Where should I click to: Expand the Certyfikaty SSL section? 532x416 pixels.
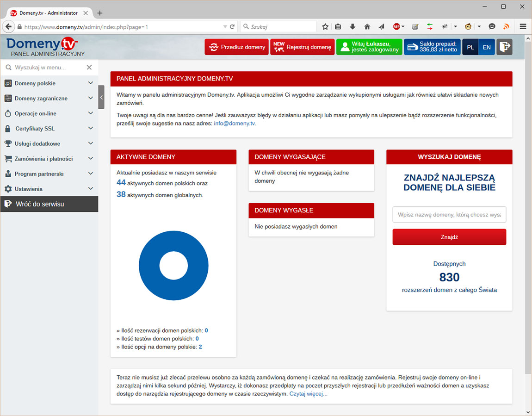49,129
